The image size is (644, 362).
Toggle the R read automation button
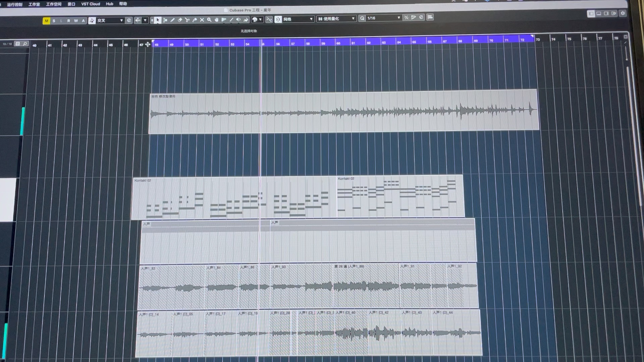click(x=68, y=21)
